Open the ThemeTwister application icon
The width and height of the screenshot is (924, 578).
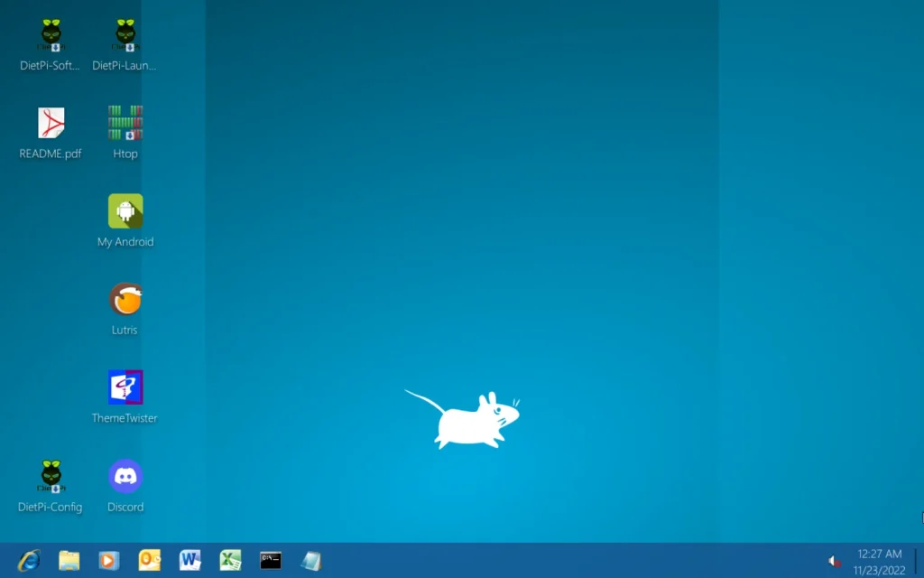[x=125, y=388]
